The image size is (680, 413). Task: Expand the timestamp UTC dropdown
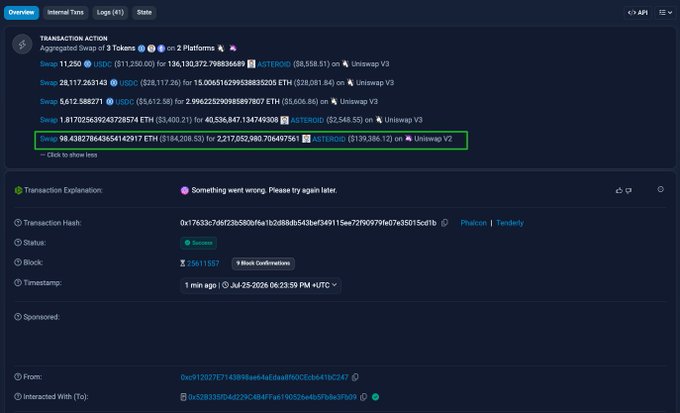[x=260, y=285]
